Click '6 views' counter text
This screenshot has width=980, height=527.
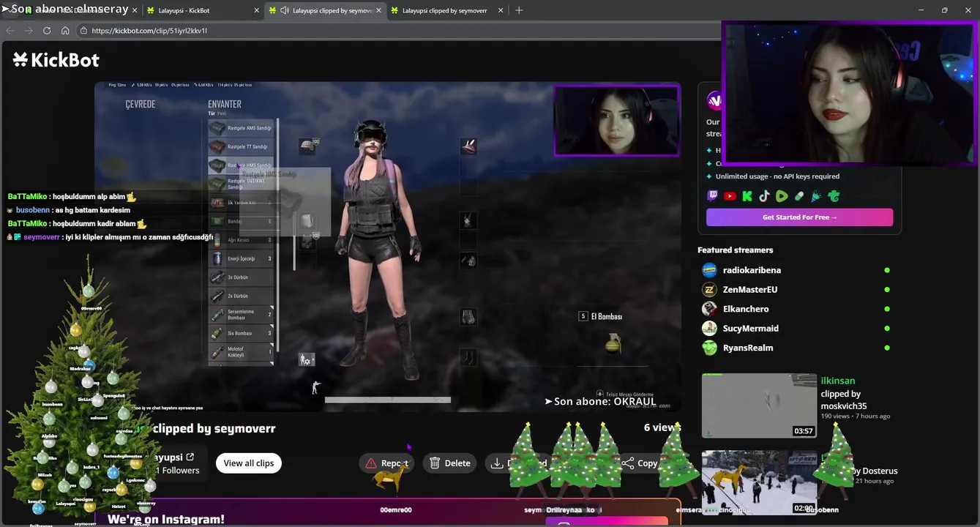(662, 427)
